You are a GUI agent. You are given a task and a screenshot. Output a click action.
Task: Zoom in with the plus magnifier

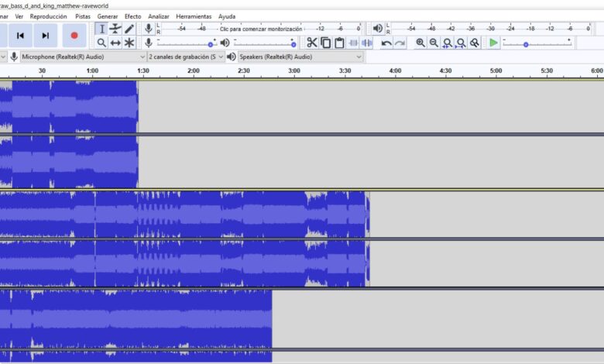tap(420, 43)
